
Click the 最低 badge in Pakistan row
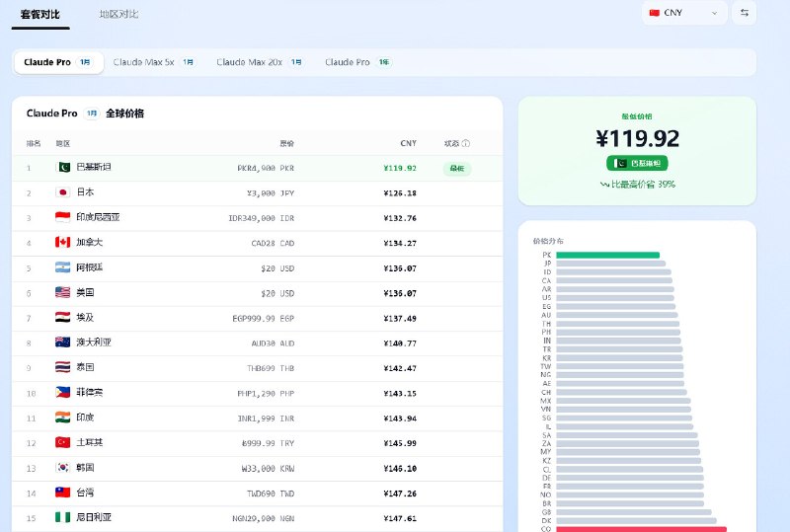pos(457,168)
